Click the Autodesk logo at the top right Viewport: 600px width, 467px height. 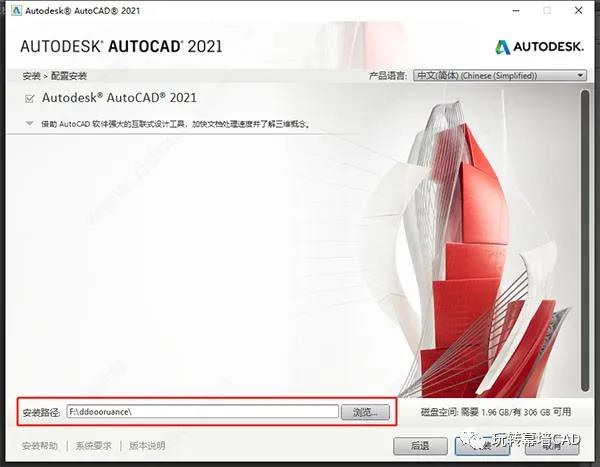(539, 47)
